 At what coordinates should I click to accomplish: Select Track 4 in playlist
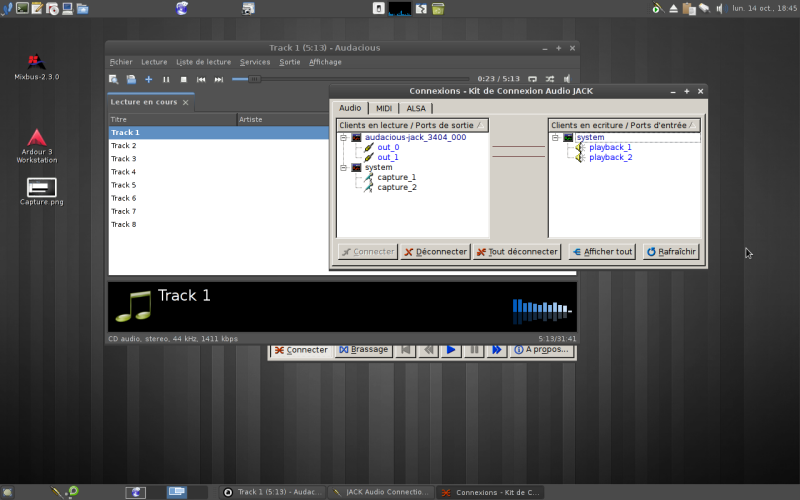pos(219,172)
